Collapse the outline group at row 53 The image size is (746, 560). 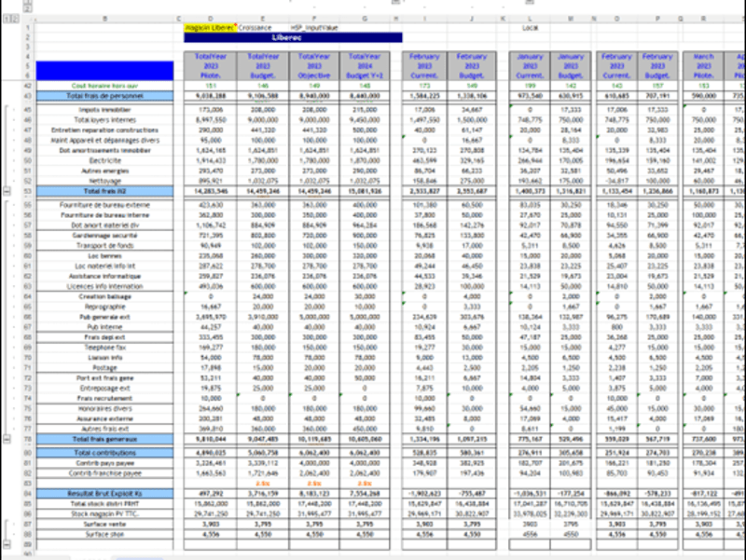7,191
